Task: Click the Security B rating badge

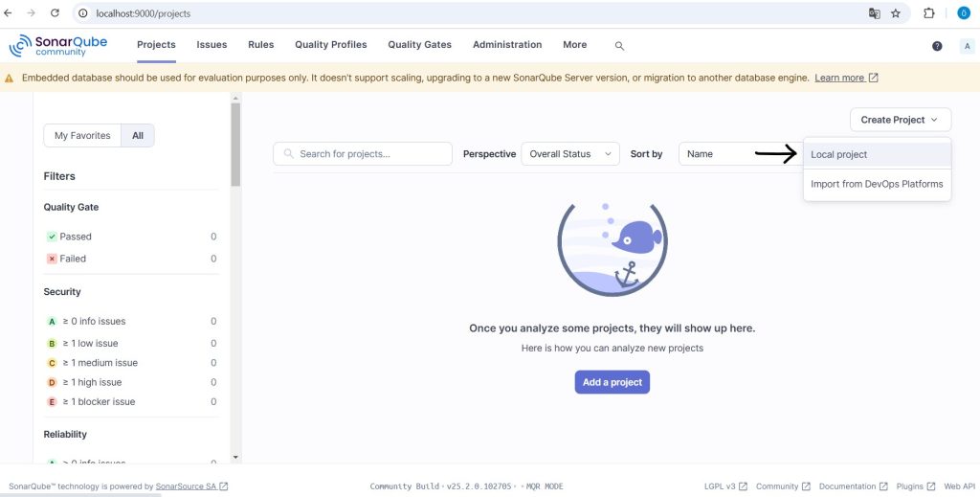Action: click(x=53, y=343)
